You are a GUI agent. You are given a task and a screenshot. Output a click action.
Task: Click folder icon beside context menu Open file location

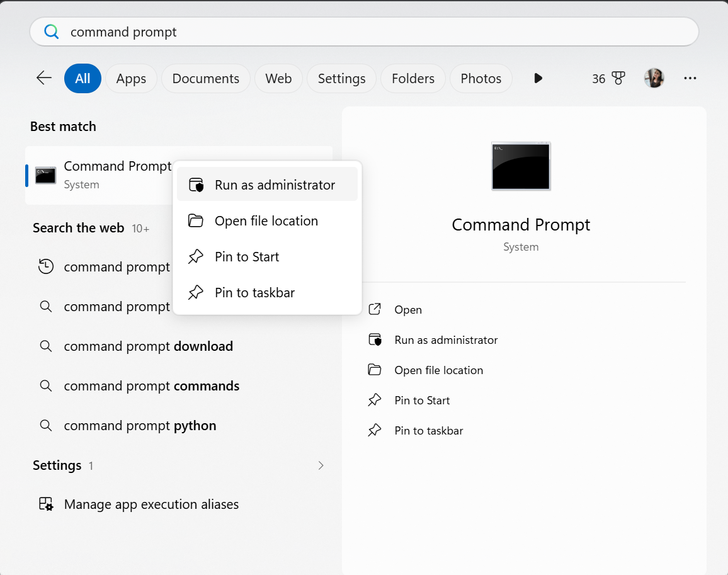[x=195, y=220]
